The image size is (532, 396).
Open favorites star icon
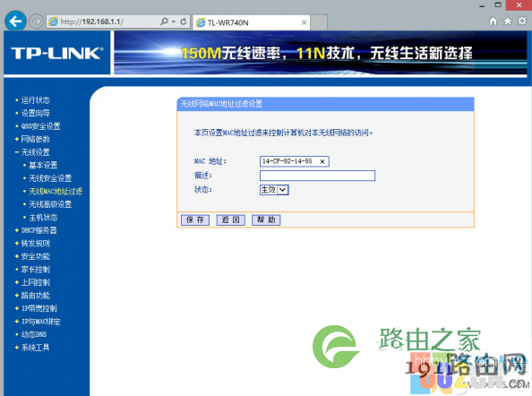(508, 22)
